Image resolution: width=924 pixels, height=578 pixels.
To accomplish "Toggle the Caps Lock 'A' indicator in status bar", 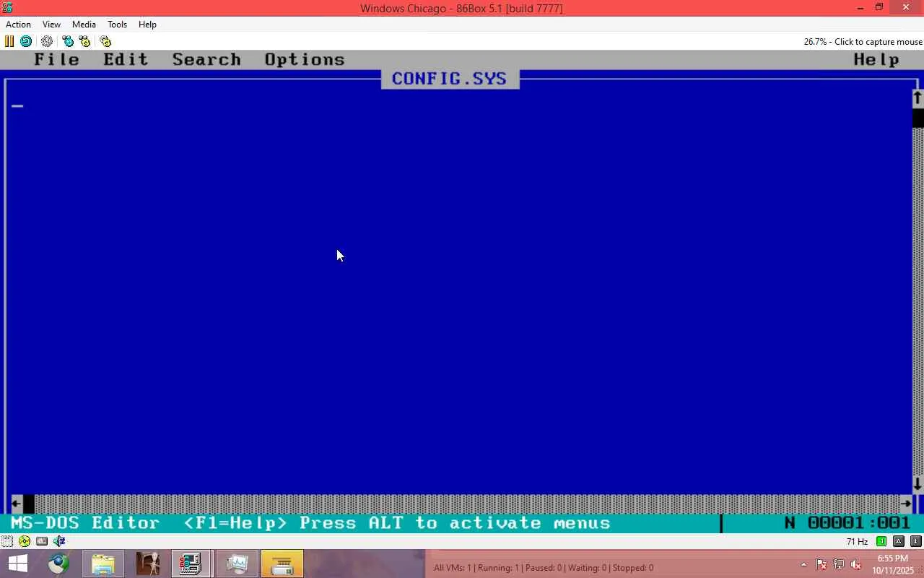I will click(x=899, y=541).
